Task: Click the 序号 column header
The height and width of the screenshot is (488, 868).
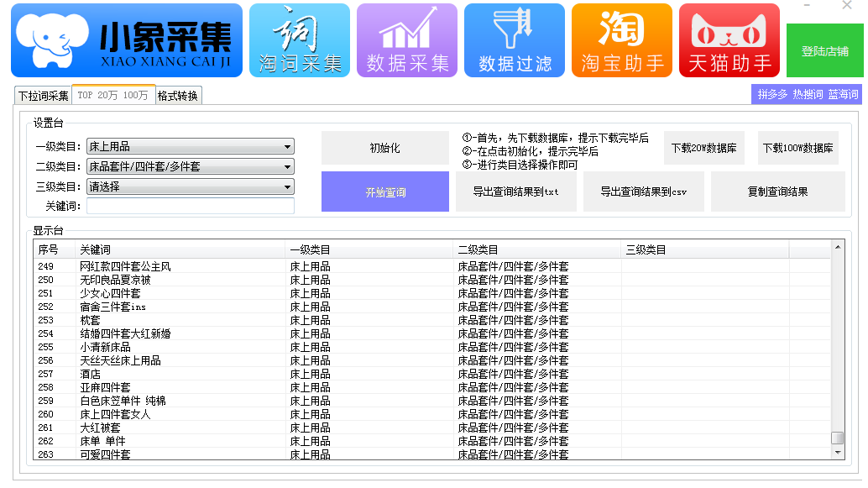Action: 55,249
